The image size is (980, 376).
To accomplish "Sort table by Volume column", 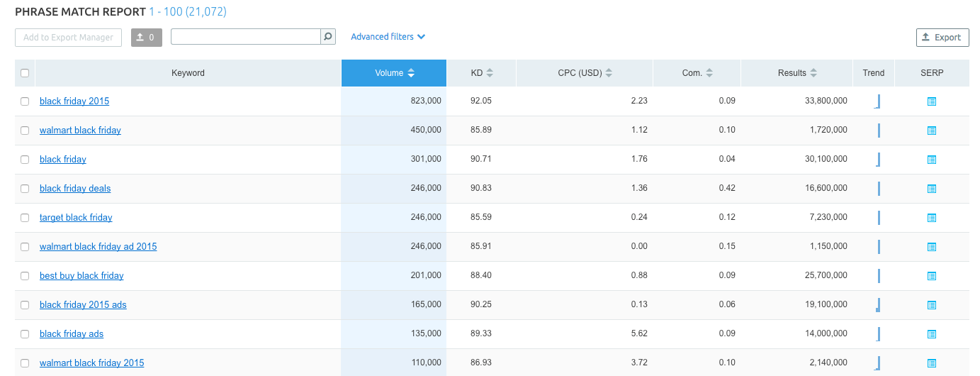I will point(394,73).
